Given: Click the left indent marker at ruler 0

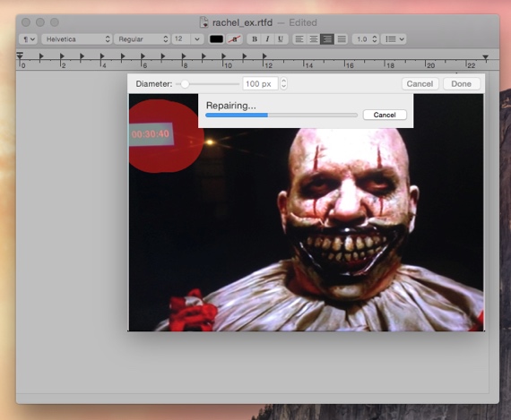Looking at the screenshot, I should point(20,56).
